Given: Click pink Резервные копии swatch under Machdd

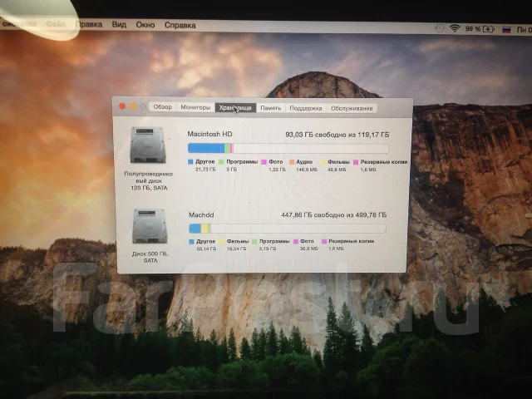Looking at the screenshot, I should pyautogui.click(x=324, y=242).
